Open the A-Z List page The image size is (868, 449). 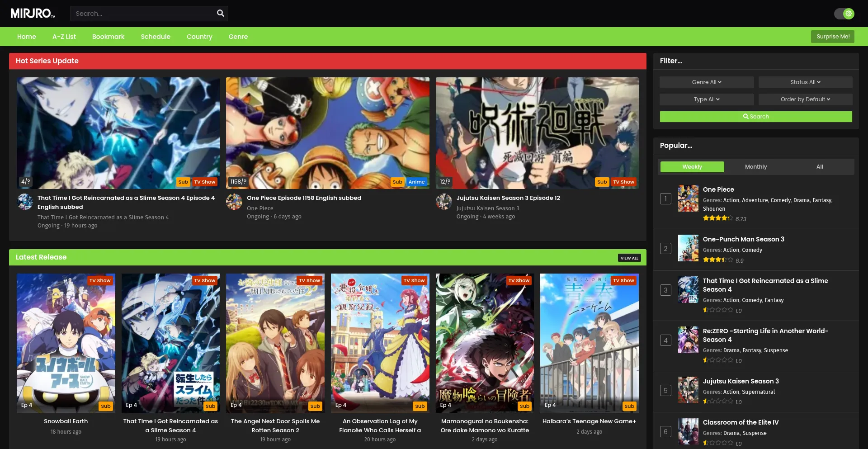(x=64, y=37)
